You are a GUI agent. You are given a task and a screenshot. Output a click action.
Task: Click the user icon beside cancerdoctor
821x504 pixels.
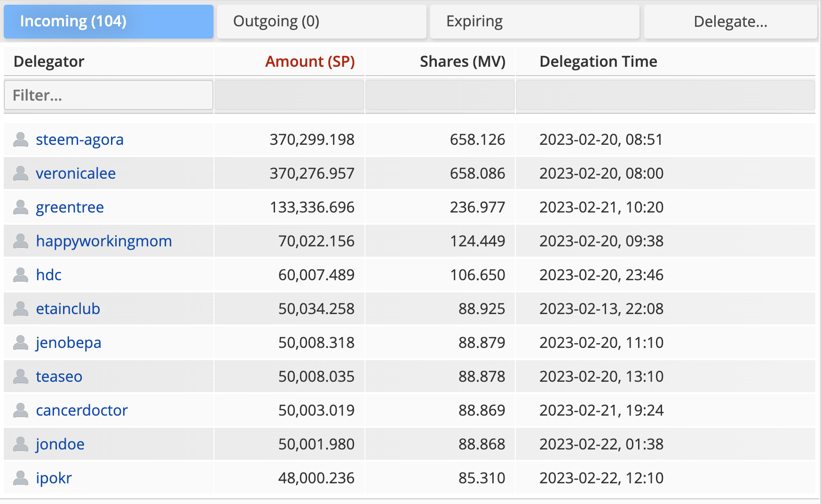(x=21, y=410)
